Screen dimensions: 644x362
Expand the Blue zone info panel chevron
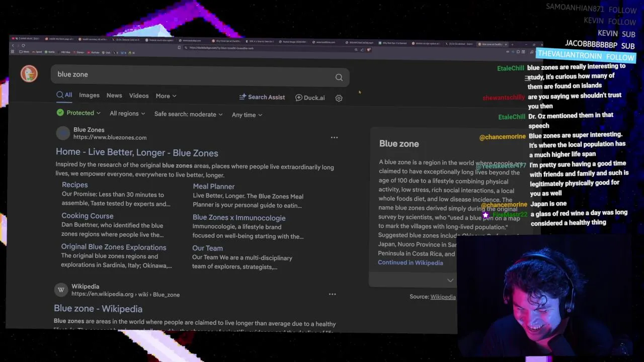point(450,280)
